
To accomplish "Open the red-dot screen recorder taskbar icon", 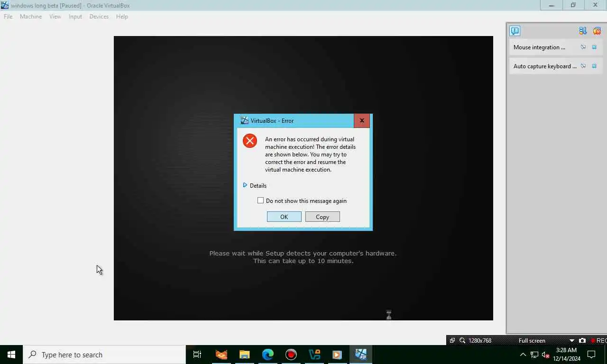I will [x=291, y=355].
